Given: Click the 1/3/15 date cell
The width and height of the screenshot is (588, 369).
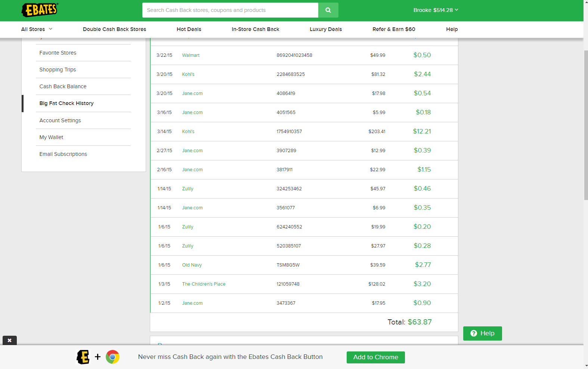Looking at the screenshot, I should [x=164, y=284].
